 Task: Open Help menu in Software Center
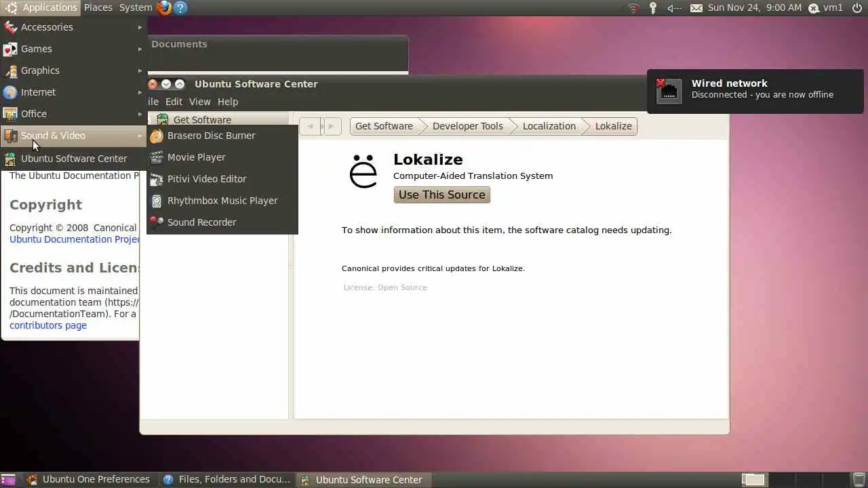(x=228, y=102)
